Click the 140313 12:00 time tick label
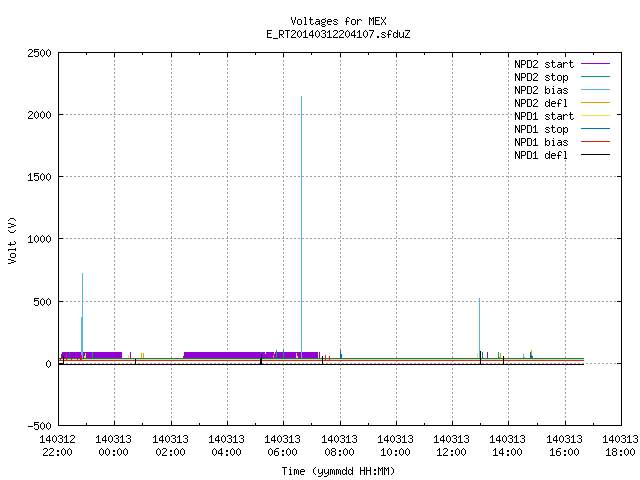The height and width of the screenshot is (480, 640). (x=452, y=446)
